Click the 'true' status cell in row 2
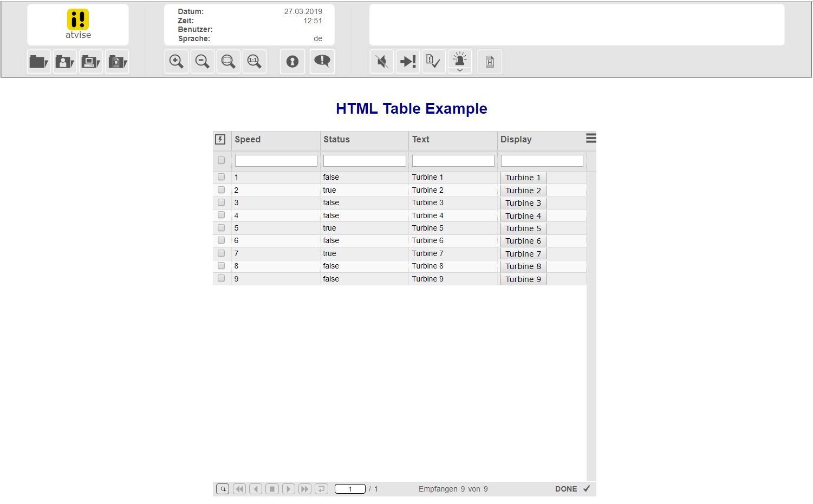The height and width of the screenshot is (504, 813). click(x=329, y=190)
